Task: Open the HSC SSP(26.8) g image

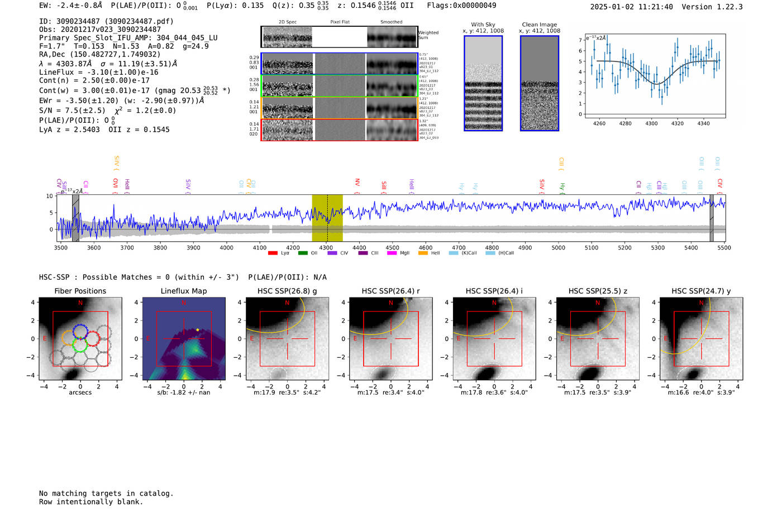Action: coord(287,339)
